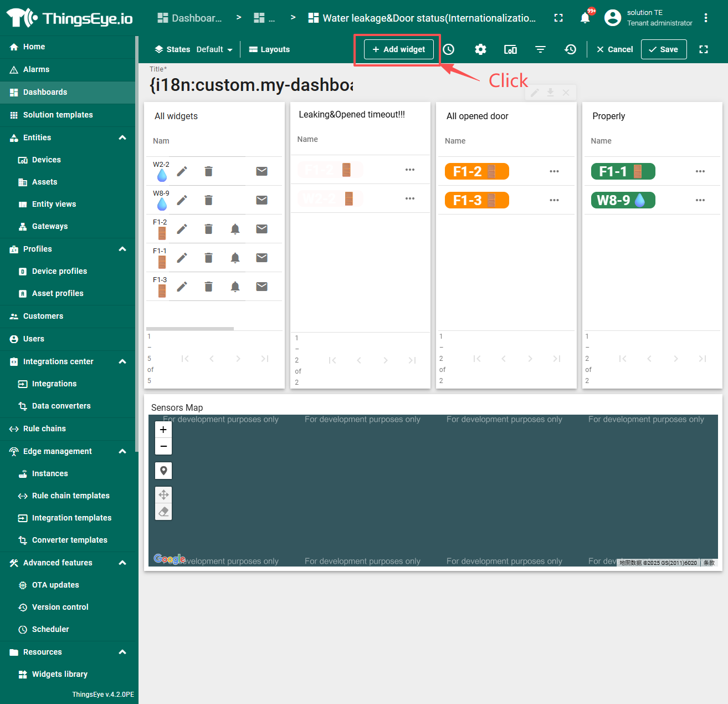Save the dashboard changes
Screen dimensions: 728x704
pos(663,49)
